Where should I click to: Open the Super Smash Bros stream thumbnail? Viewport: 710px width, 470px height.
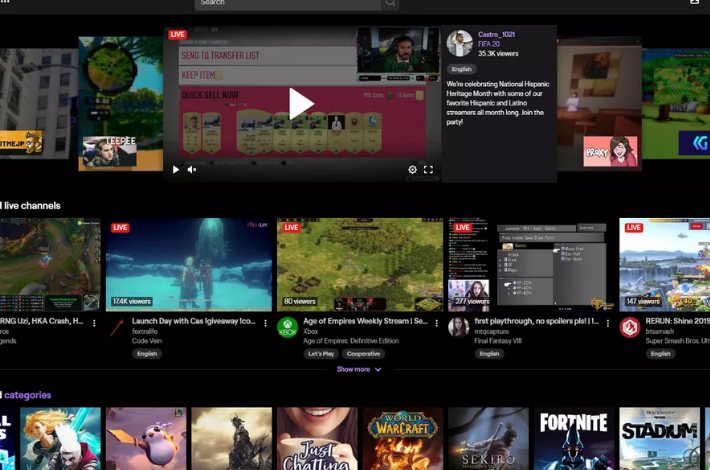coord(664,265)
